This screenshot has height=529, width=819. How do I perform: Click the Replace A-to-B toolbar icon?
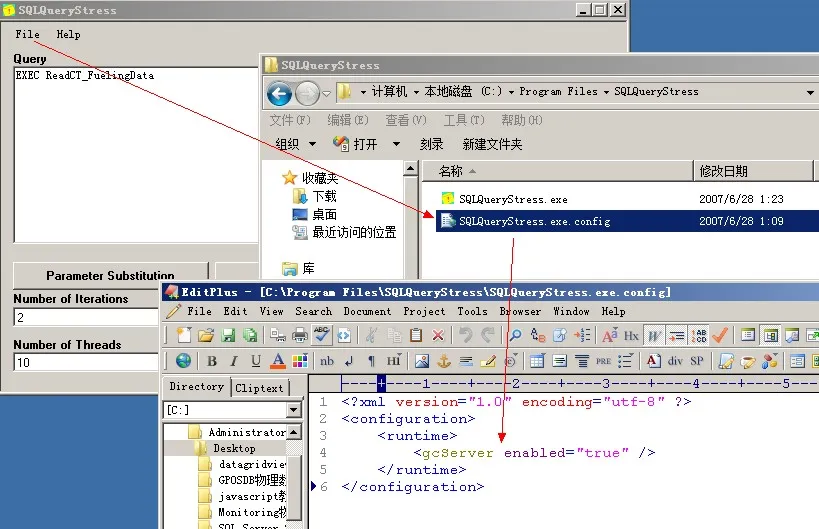(x=537, y=335)
